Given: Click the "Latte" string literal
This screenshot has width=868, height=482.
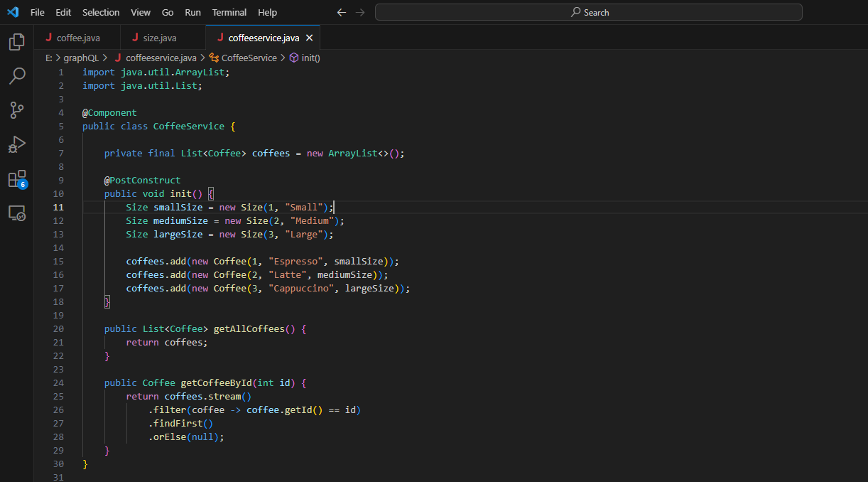Looking at the screenshot, I should (288, 275).
